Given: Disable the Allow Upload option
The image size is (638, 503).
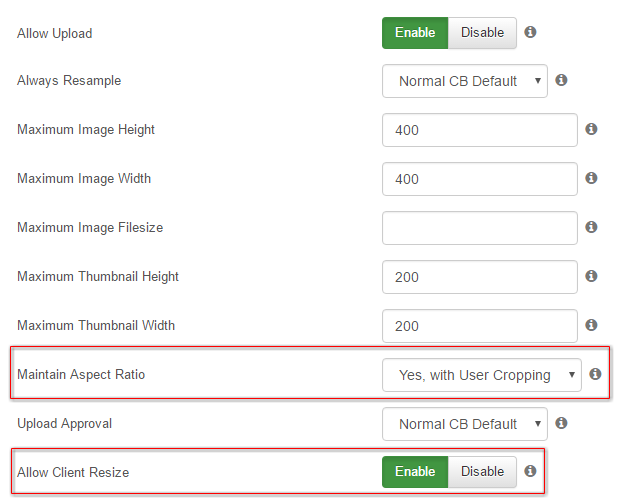Looking at the screenshot, I should coord(482,33).
